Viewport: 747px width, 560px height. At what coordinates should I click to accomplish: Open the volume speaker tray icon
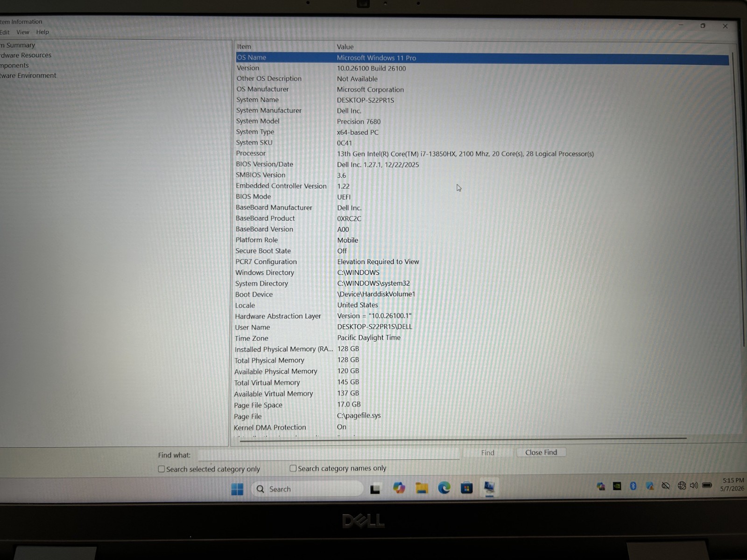(694, 485)
